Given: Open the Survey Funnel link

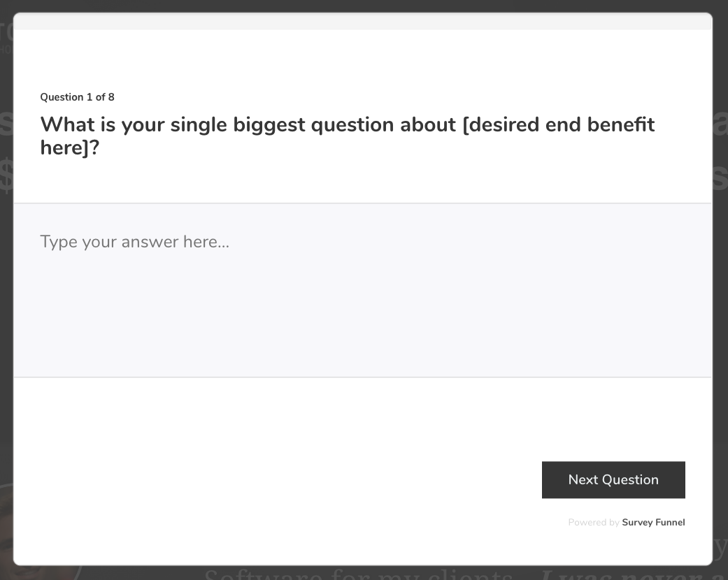Looking at the screenshot, I should (x=653, y=523).
